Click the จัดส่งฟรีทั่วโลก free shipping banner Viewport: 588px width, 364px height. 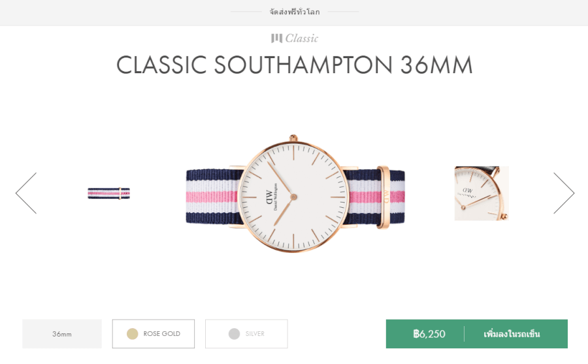(x=294, y=12)
